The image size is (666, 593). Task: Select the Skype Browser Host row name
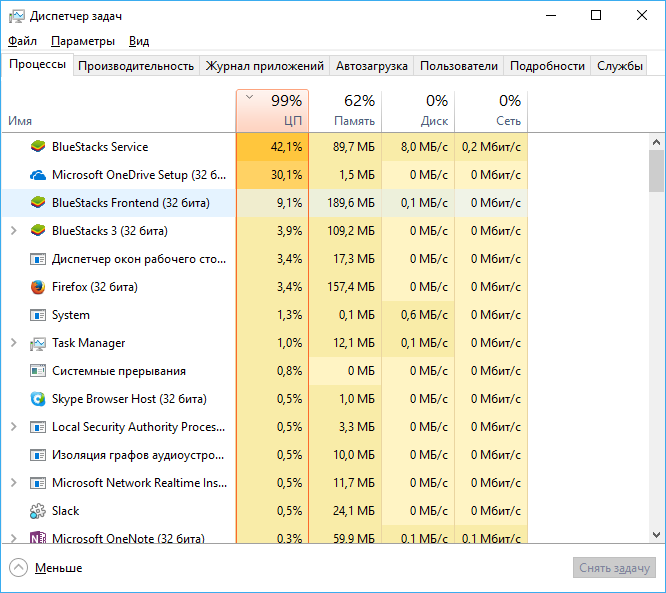129,399
